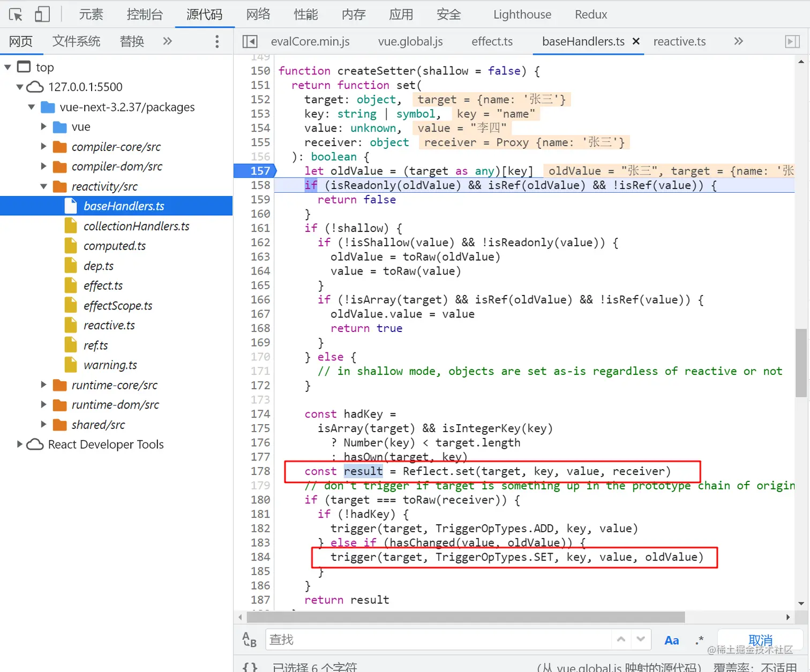This screenshot has width=810, height=672.
Task: Pretty print with braces icon
Action: click(x=250, y=667)
